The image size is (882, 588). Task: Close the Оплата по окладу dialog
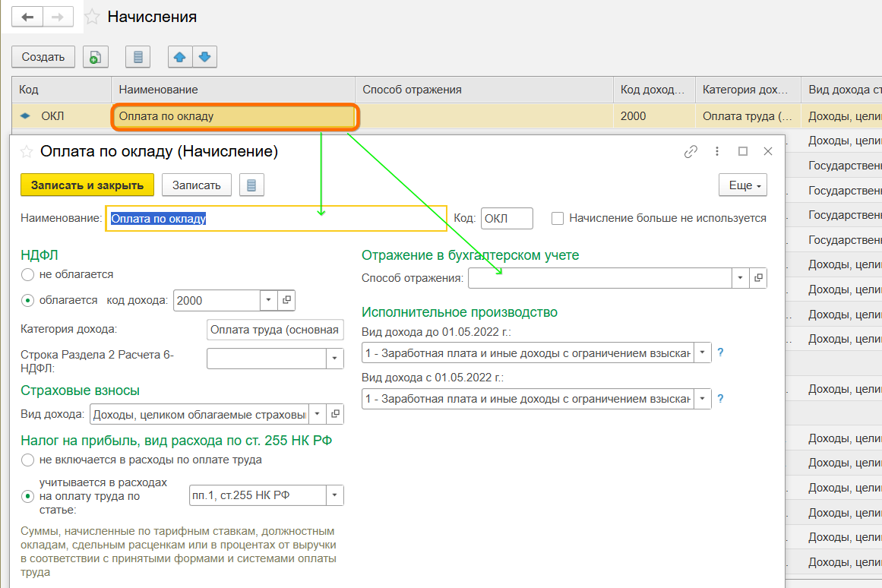pos(768,151)
